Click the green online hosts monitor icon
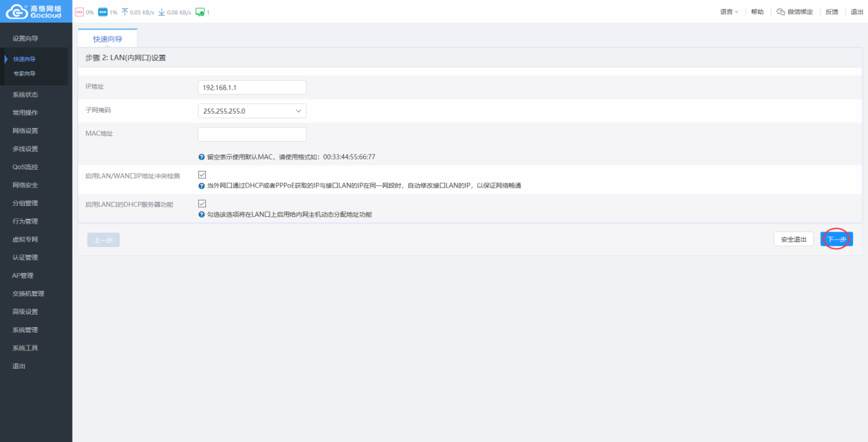The width and height of the screenshot is (868, 442). pos(200,12)
